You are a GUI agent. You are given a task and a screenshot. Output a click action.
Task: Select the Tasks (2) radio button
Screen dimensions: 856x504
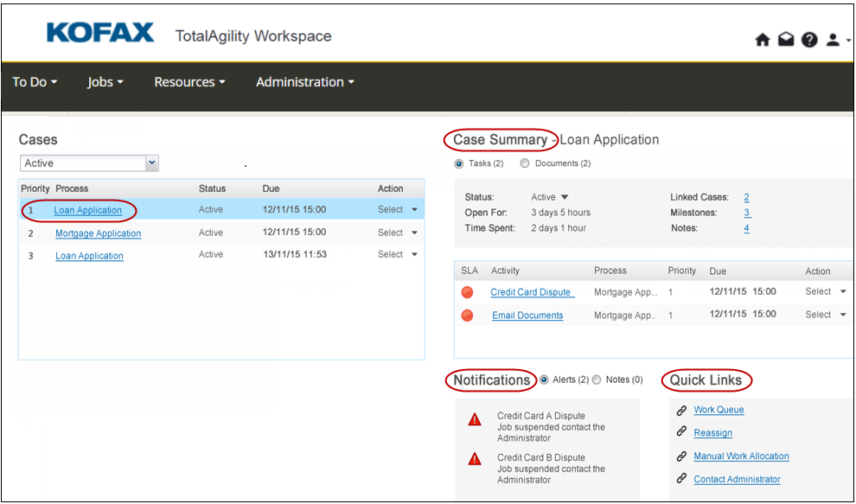[459, 163]
